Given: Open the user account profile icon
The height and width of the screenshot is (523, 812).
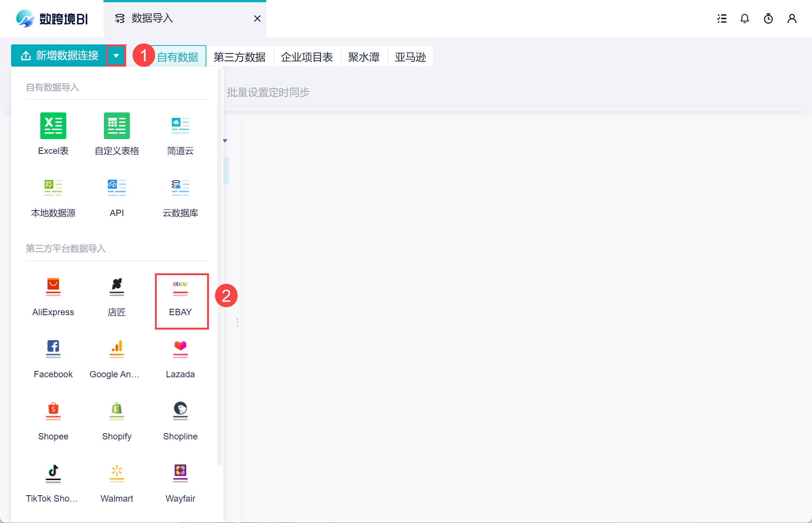Looking at the screenshot, I should pos(792,18).
